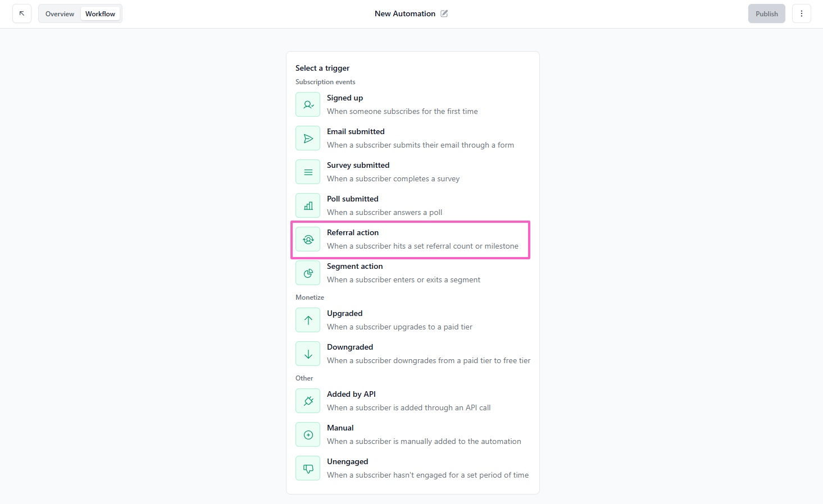Click the New Automation title text
Viewport: 823px width, 504px height.
click(x=404, y=13)
